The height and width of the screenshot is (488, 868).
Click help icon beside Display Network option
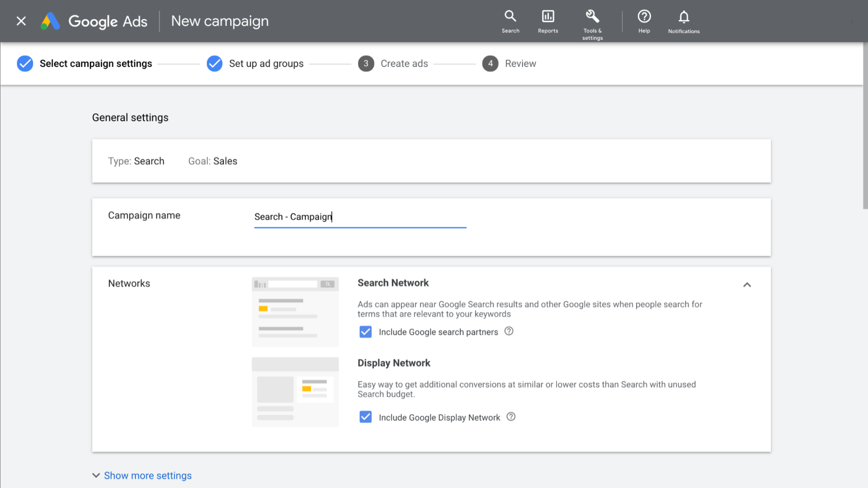coord(511,417)
